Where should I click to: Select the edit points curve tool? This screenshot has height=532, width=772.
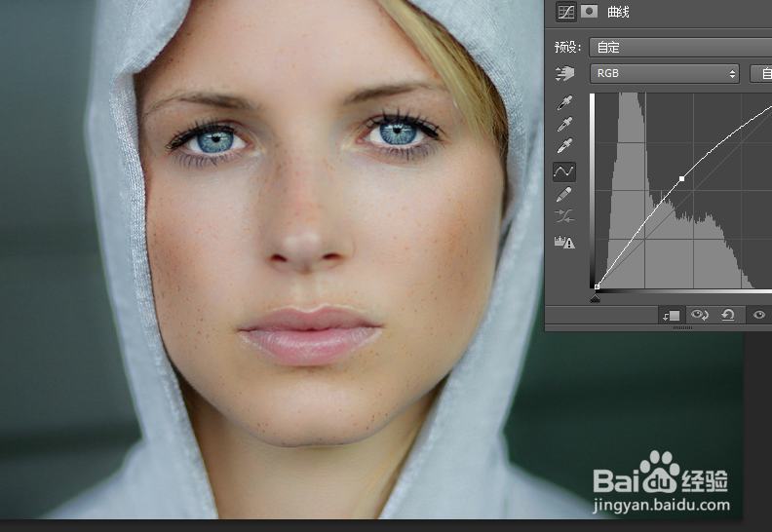point(564,171)
